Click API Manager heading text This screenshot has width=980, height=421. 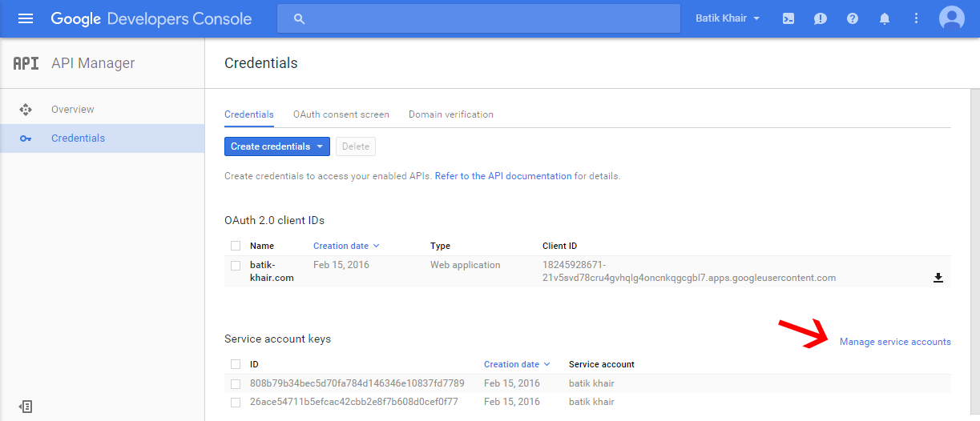tap(93, 63)
